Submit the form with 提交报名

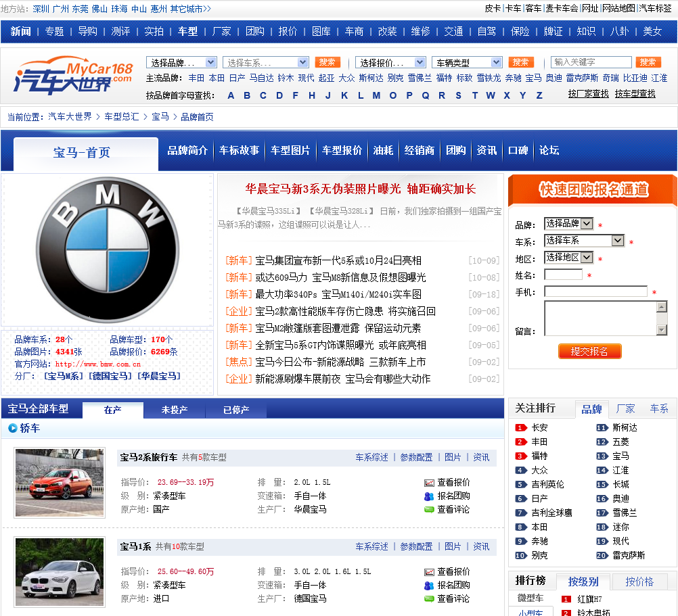click(x=589, y=351)
